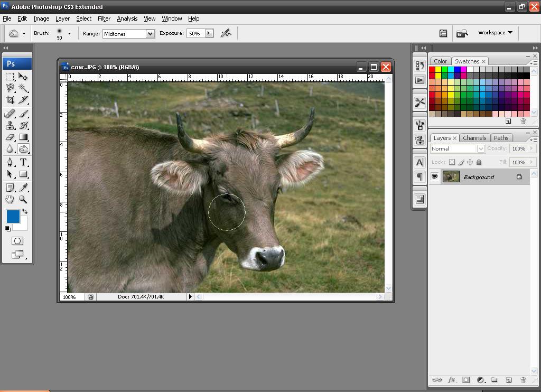541x392 pixels.
Task: Toggle lock all
Action: (x=479, y=162)
